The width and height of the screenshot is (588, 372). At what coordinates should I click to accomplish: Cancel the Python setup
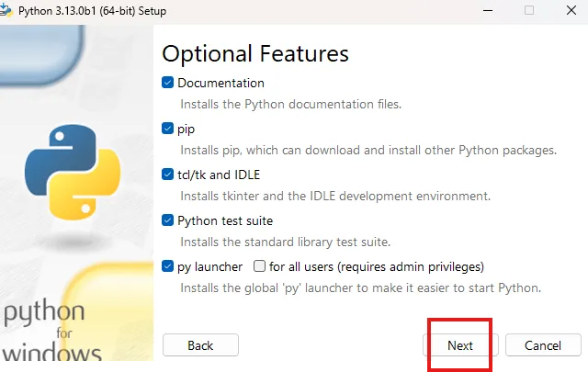[x=543, y=345]
